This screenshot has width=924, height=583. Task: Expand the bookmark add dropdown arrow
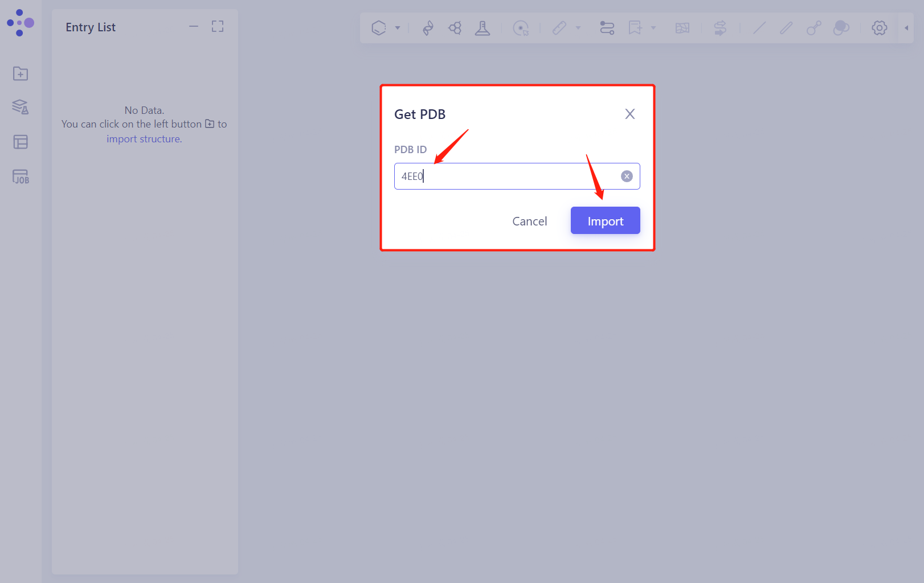[653, 28]
